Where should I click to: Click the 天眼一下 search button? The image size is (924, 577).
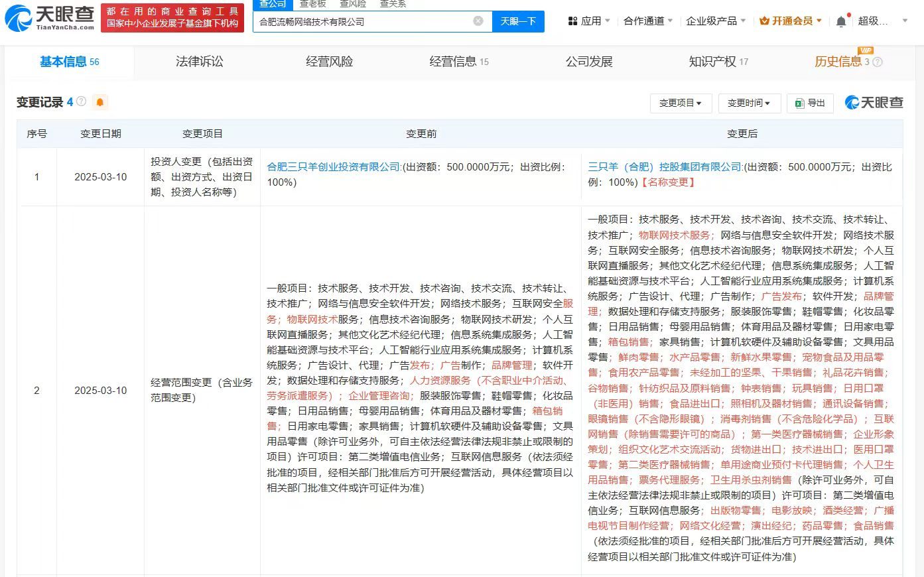click(518, 21)
